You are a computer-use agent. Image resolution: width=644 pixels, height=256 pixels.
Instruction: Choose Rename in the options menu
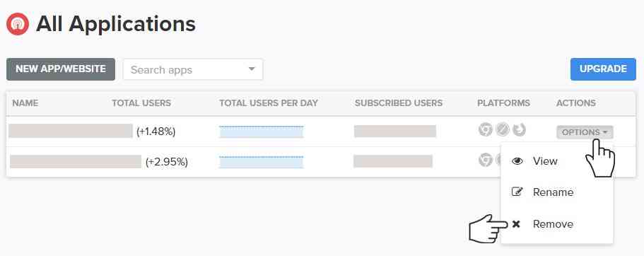(553, 192)
